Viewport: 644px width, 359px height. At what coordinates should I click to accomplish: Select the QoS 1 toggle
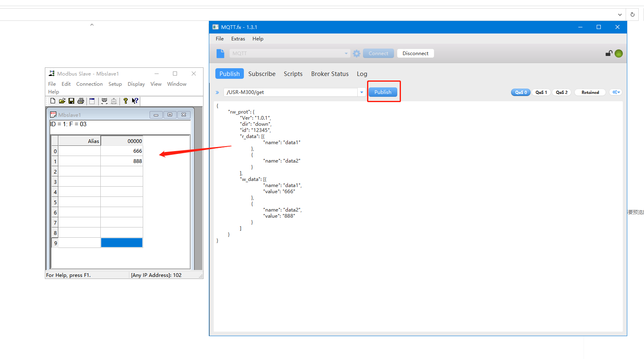click(541, 92)
